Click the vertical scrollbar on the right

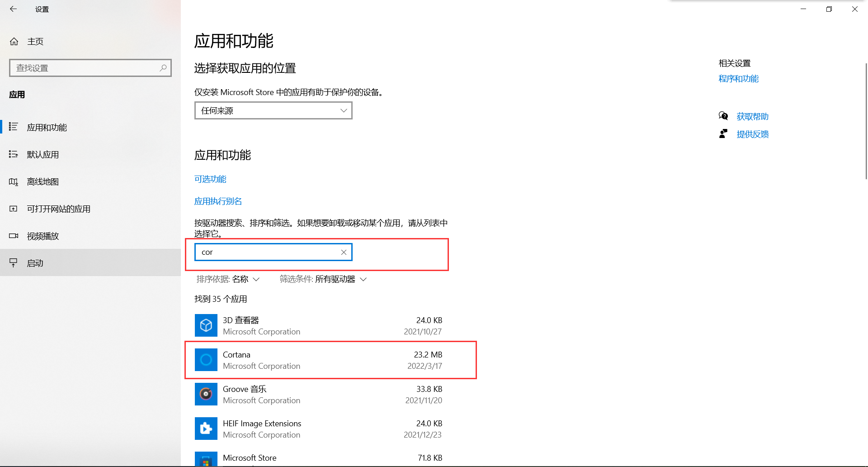click(866, 121)
